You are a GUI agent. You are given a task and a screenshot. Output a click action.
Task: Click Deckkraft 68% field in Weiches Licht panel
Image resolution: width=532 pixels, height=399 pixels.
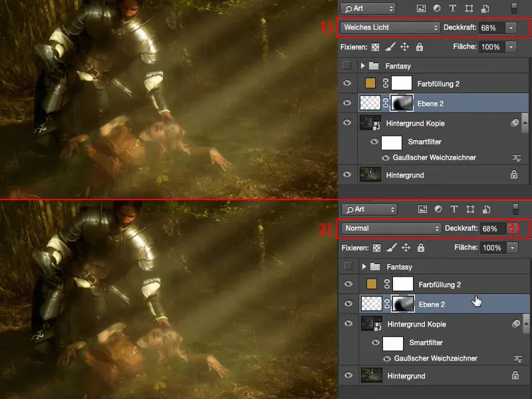click(x=491, y=28)
